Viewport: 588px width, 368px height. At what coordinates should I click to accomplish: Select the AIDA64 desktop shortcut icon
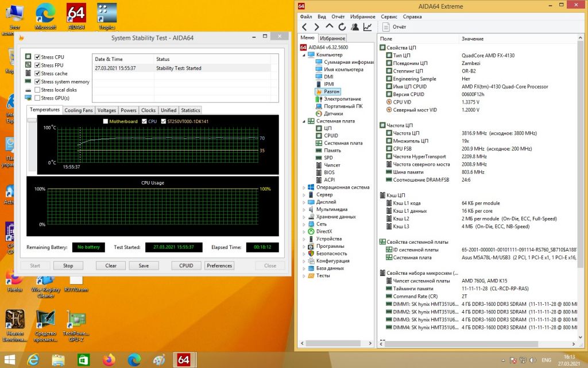pos(76,16)
